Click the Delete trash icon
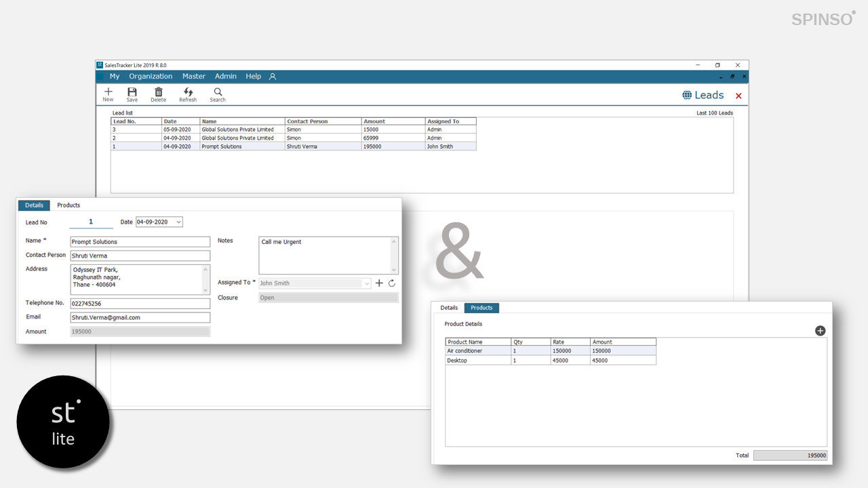 tap(158, 92)
